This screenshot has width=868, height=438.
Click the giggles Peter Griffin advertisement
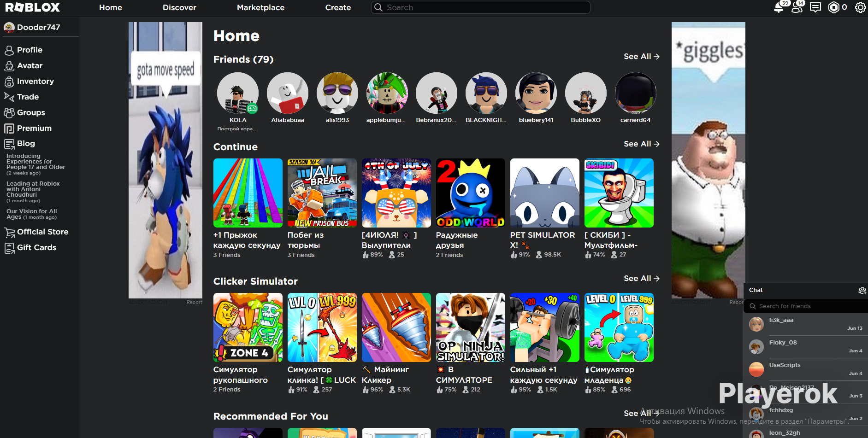click(709, 160)
